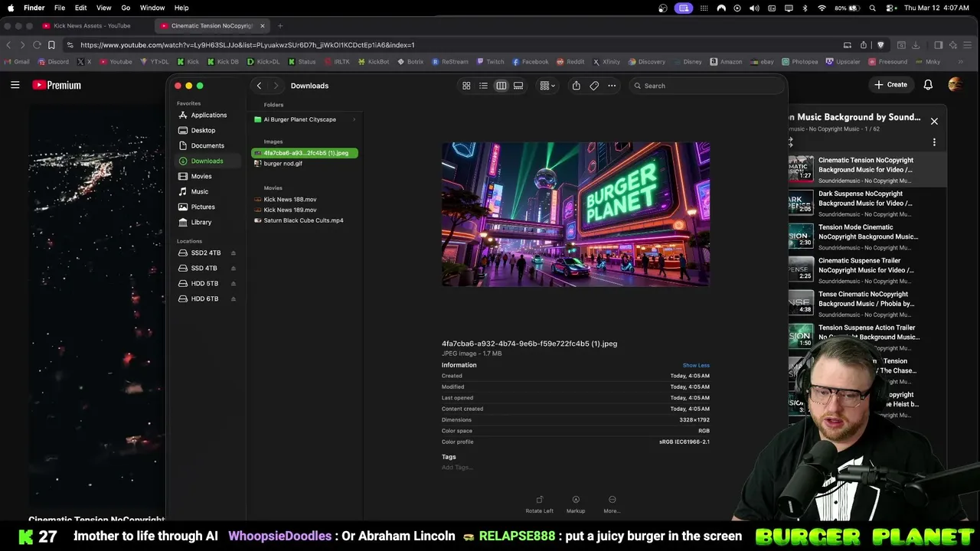
Task: Click the Finder Share icon
Action: [x=576, y=86]
